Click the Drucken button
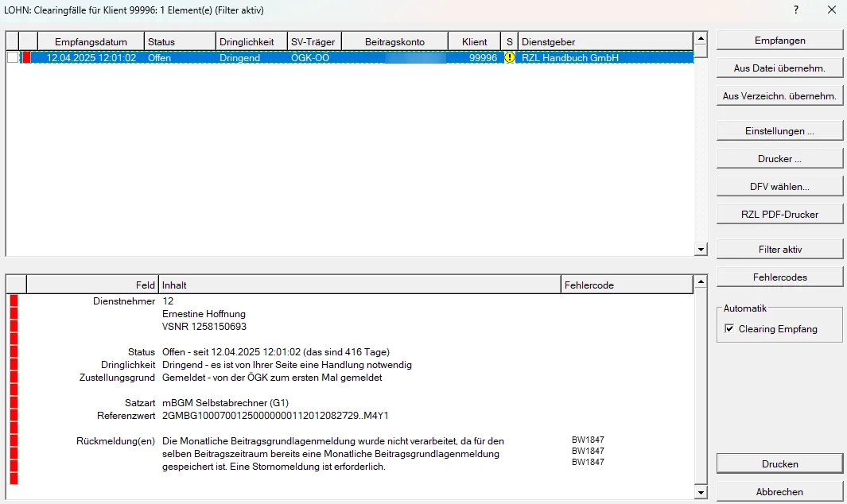This screenshot has height=504, width=847. click(779, 464)
